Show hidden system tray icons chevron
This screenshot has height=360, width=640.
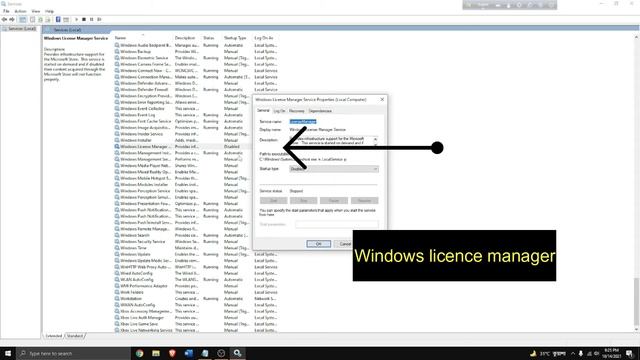[x=573, y=353]
